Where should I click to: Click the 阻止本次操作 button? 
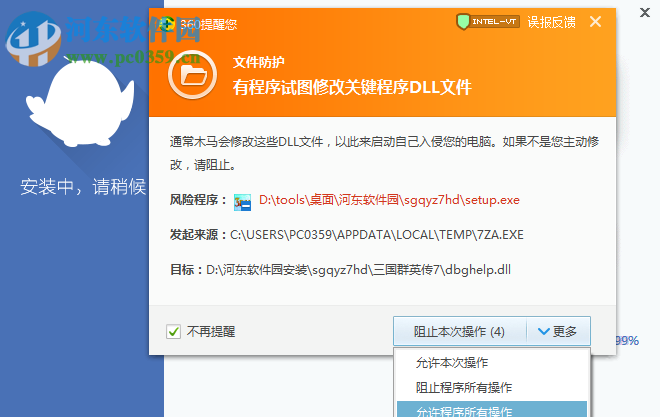[x=460, y=332]
